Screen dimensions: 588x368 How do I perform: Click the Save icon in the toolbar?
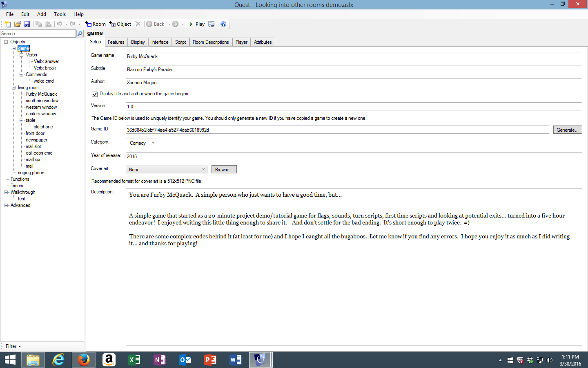27,24
